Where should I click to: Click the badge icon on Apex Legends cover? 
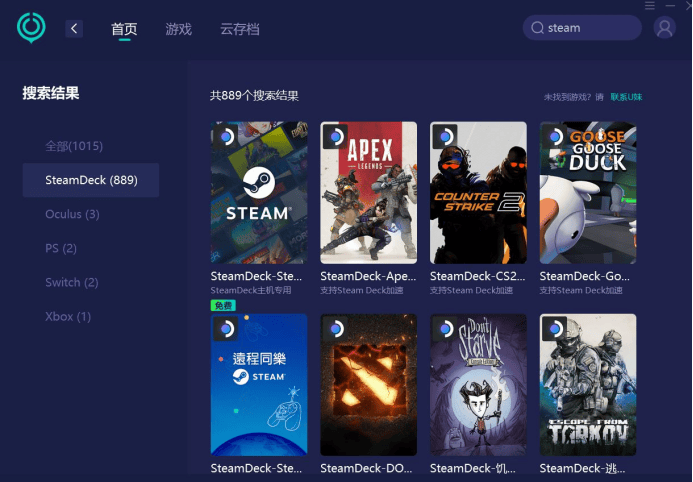point(335,136)
